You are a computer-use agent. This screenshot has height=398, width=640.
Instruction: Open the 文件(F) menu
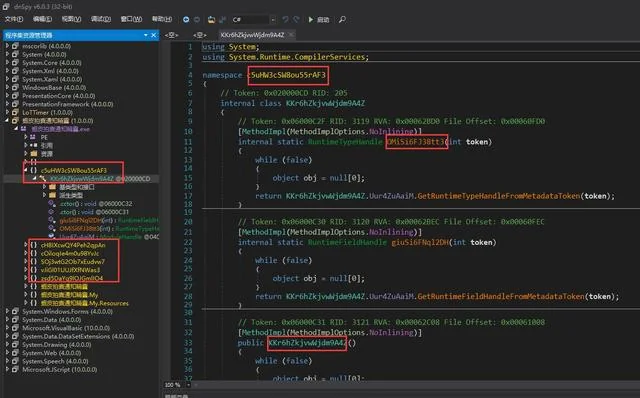pos(14,19)
